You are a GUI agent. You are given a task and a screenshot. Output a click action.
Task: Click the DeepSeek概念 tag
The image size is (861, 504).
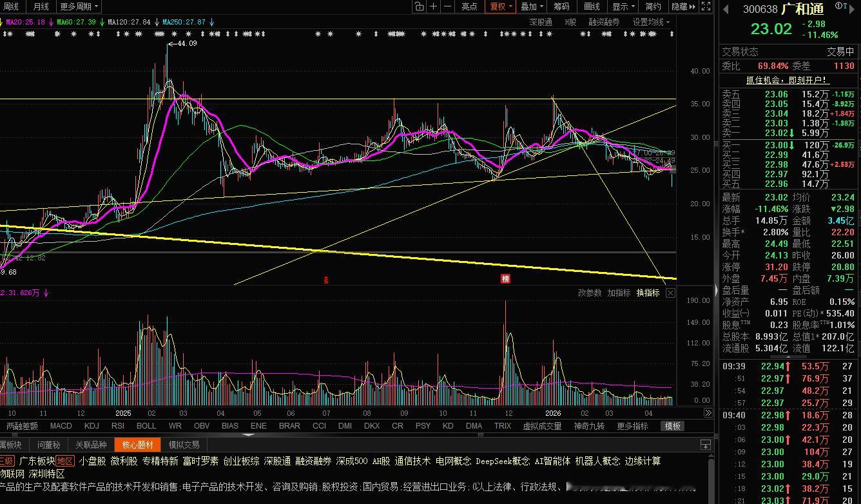(x=503, y=461)
